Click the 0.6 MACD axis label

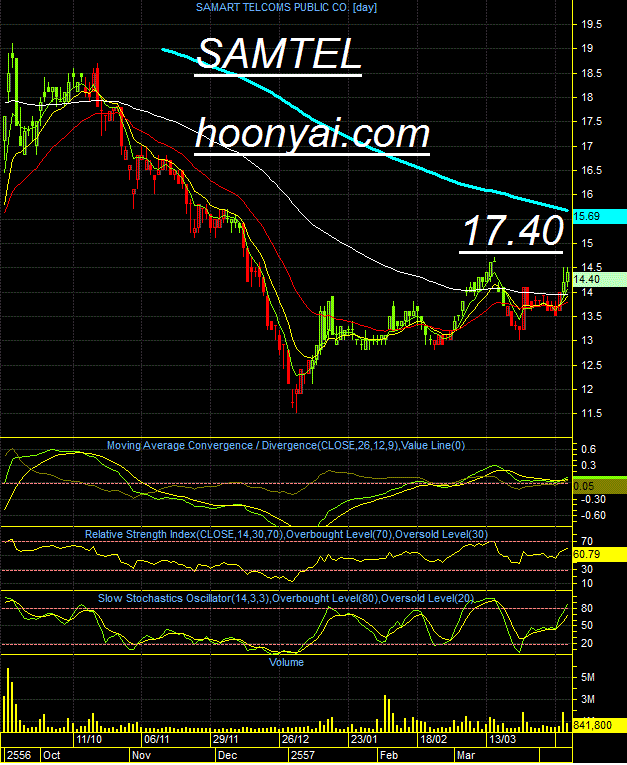click(588, 449)
